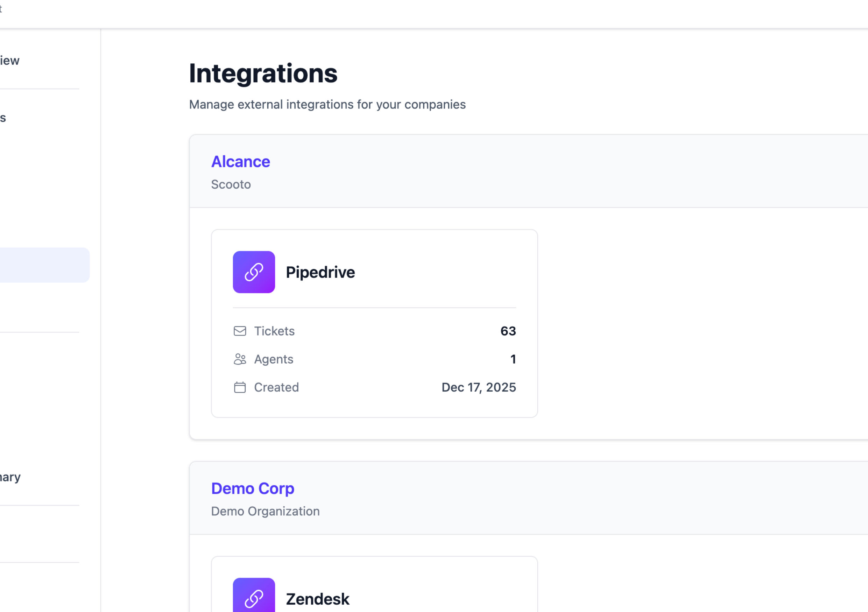Viewport: 868px width, 612px height.
Task: Click the calendar icon beside Created
Action: tap(240, 387)
